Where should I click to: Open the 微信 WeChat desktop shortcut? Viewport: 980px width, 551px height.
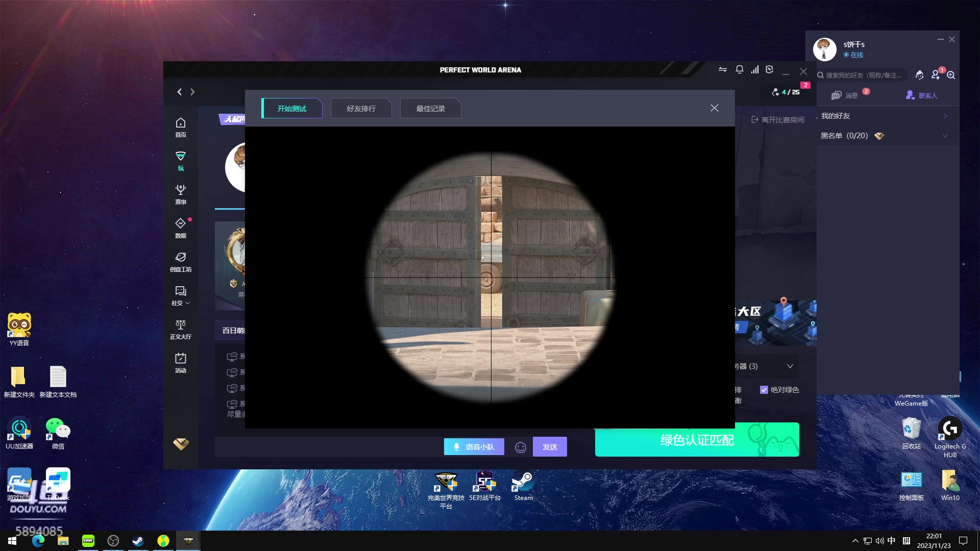pos(58,433)
